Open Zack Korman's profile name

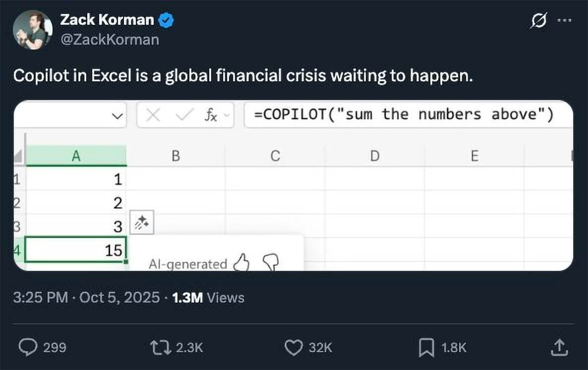(107, 20)
